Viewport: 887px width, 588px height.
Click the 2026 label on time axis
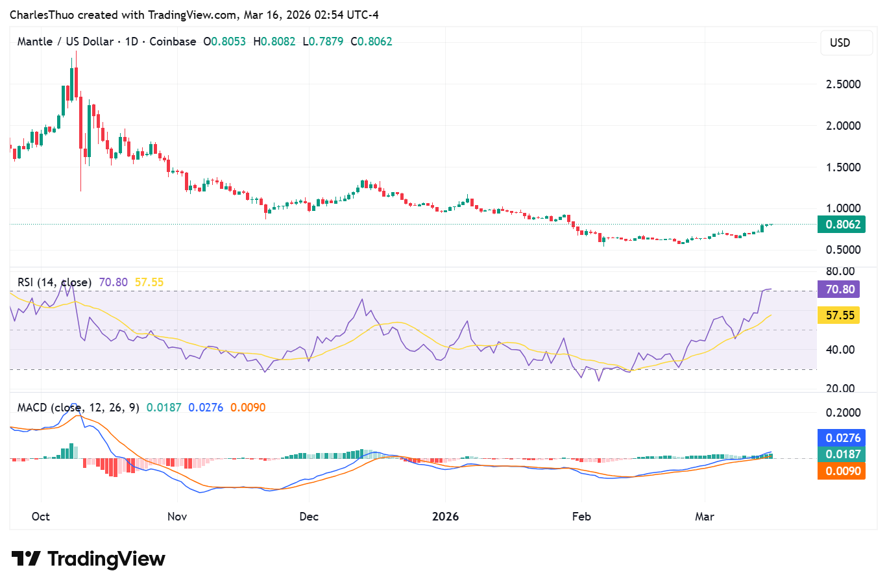click(x=445, y=517)
